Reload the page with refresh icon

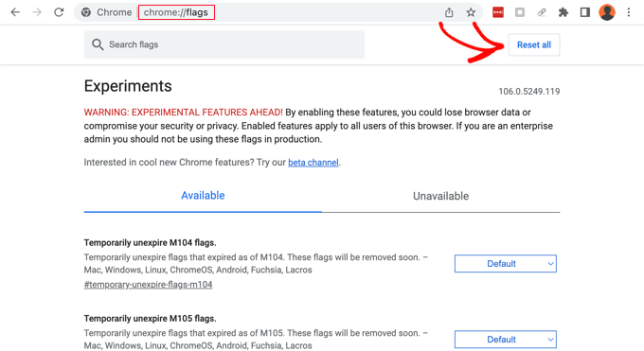click(x=59, y=12)
